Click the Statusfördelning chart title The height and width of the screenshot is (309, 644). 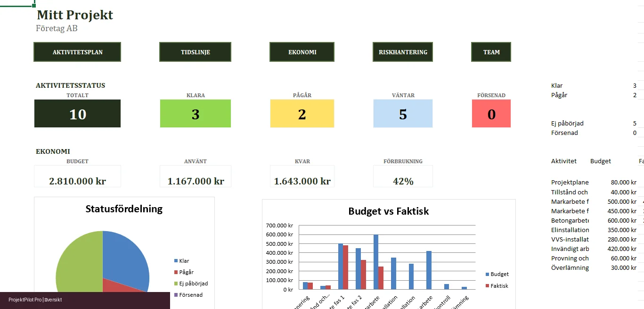click(124, 209)
